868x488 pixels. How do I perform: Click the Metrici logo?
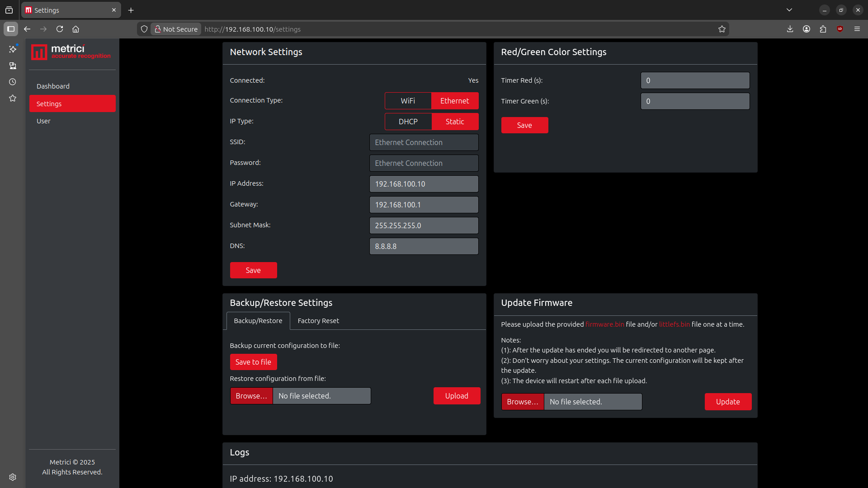(x=71, y=52)
